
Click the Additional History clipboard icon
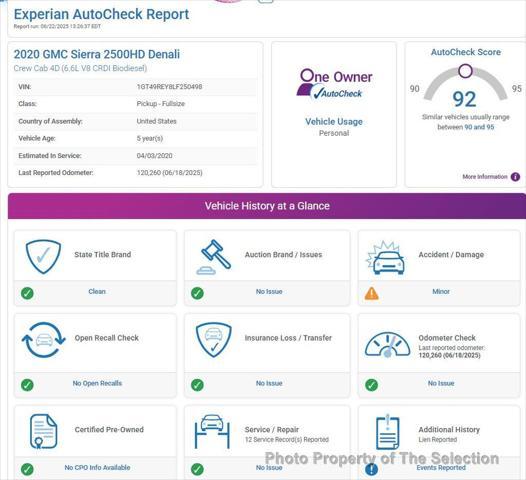click(x=387, y=432)
